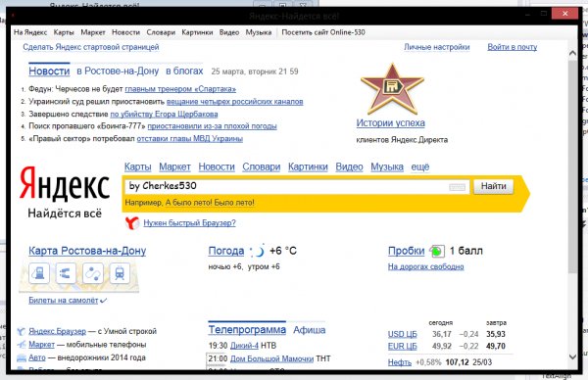Open Словари in top menu bar

(161, 32)
